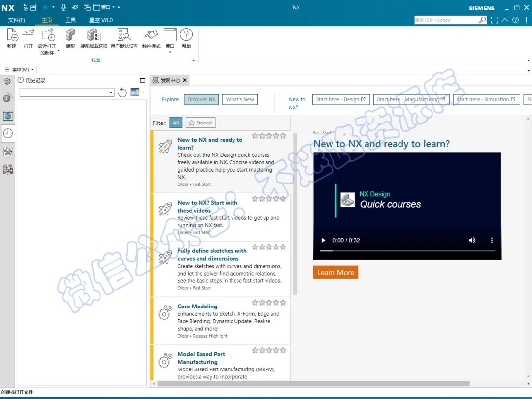Play the NX Design Quick courses video

(x=323, y=240)
